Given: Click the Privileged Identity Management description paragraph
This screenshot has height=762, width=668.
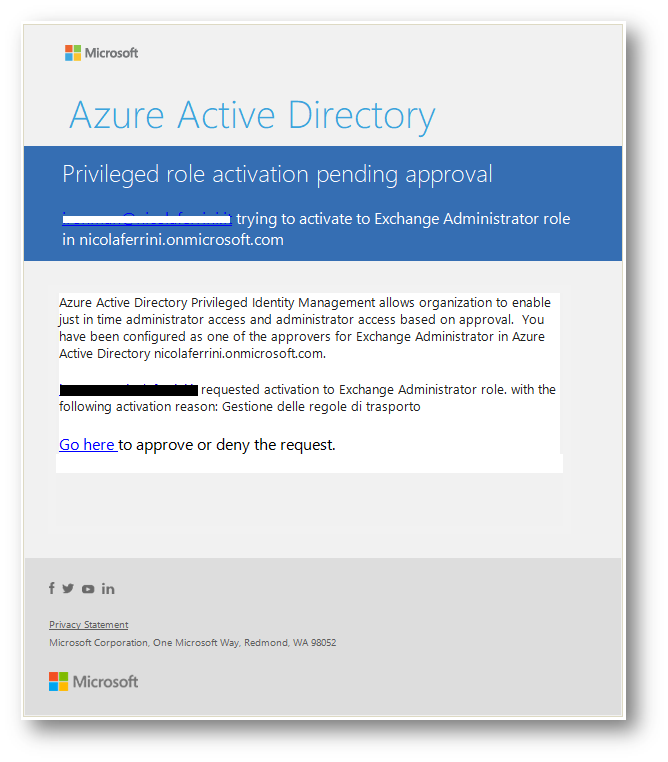Looking at the screenshot, I should coord(305,328).
